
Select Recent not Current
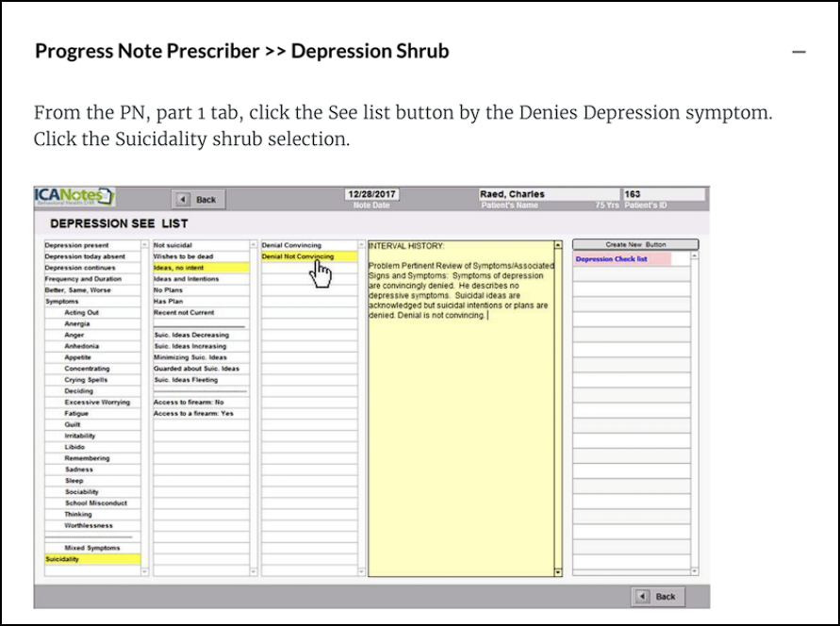tap(202, 313)
